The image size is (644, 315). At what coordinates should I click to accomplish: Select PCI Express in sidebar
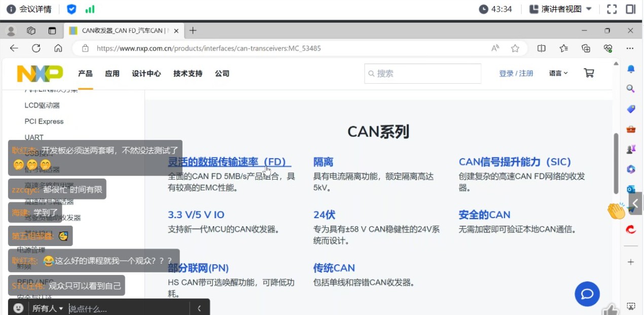tap(44, 122)
